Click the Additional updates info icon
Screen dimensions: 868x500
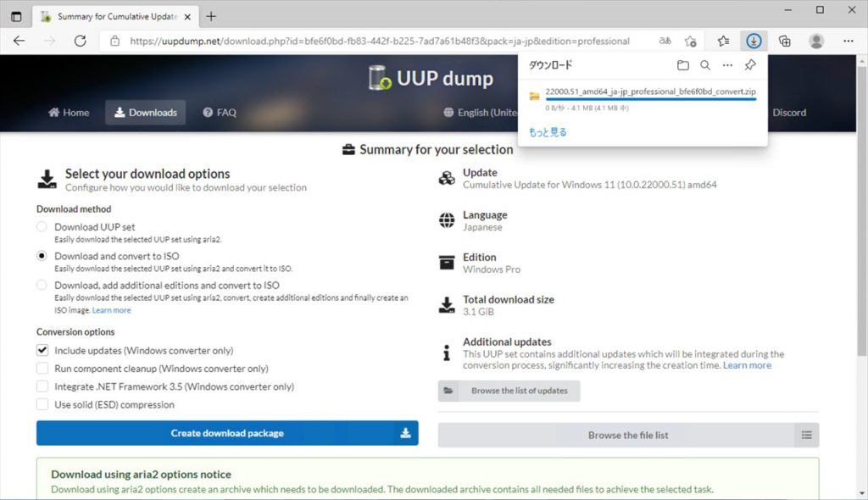point(447,353)
